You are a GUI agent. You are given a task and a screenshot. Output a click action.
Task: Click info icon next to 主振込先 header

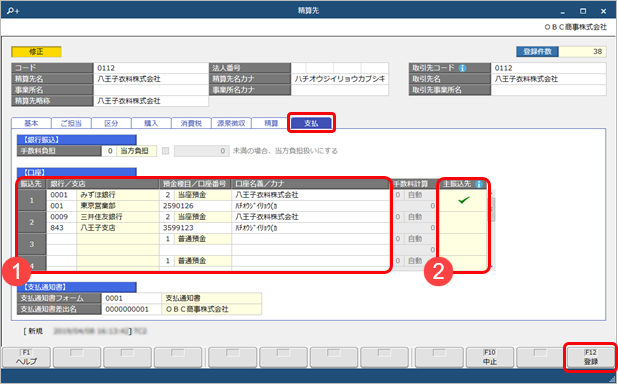pos(479,184)
